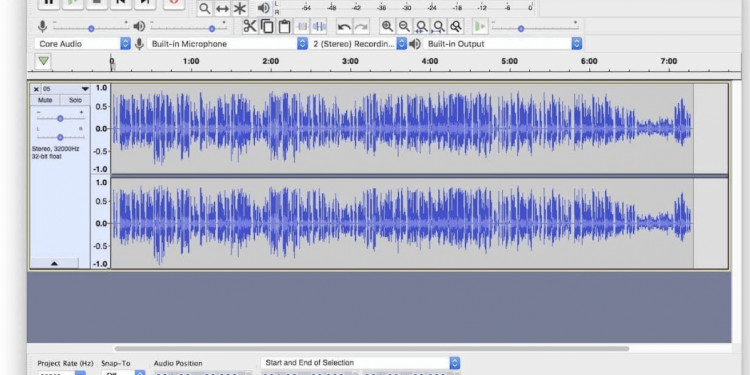Select the Multi-Tool asterisk icon
This screenshot has height=375, width=750.
pyautogui.click(x=240, y=8)
